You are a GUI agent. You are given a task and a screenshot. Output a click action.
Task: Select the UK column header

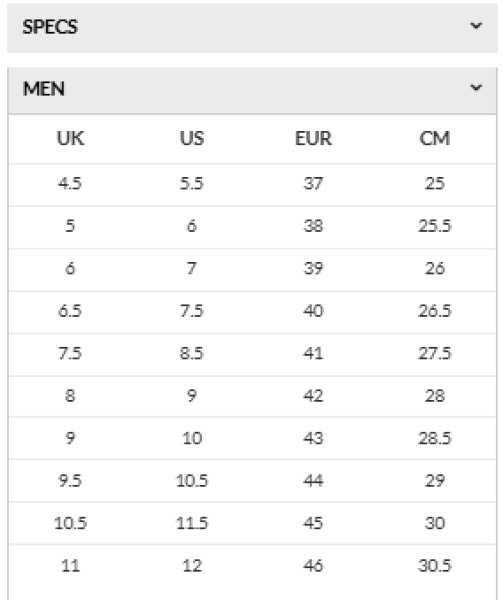click(x=70, y=138)
